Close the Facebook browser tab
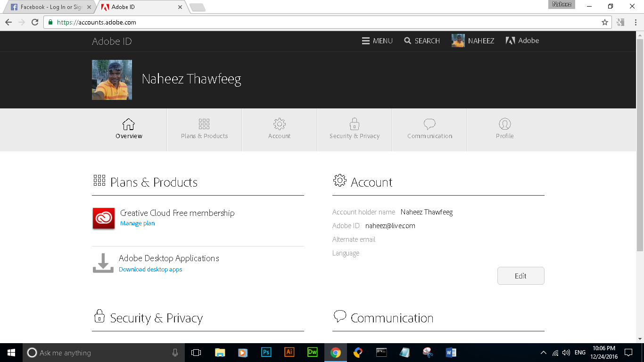This screenshot has height=362, width=644. [x=89, y=7]
